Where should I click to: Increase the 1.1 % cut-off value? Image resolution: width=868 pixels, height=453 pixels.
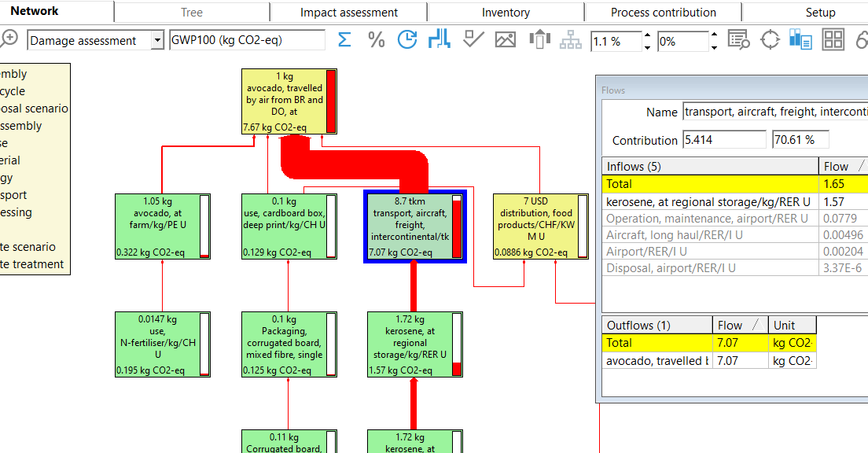point(647,35)
